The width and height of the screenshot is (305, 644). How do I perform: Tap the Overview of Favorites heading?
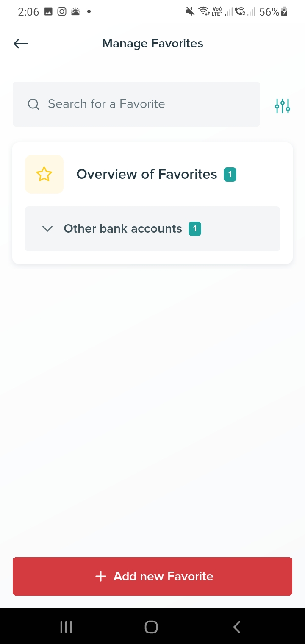pos(147,174)
